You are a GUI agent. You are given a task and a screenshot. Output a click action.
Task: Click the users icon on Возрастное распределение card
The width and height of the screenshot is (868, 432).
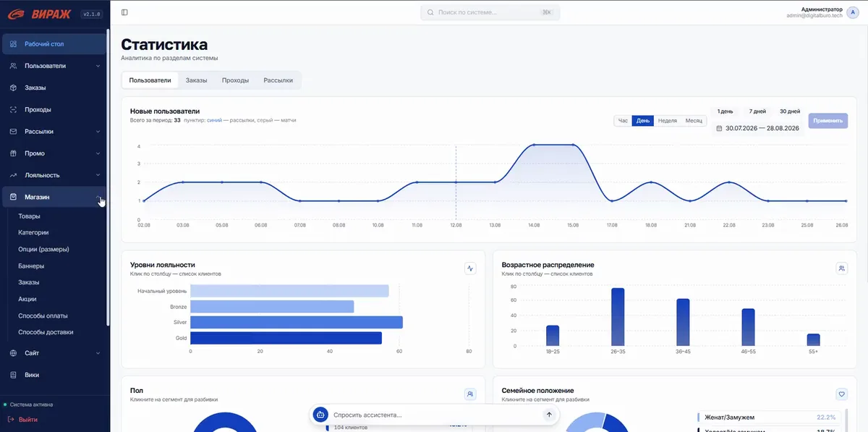(842, 268)
